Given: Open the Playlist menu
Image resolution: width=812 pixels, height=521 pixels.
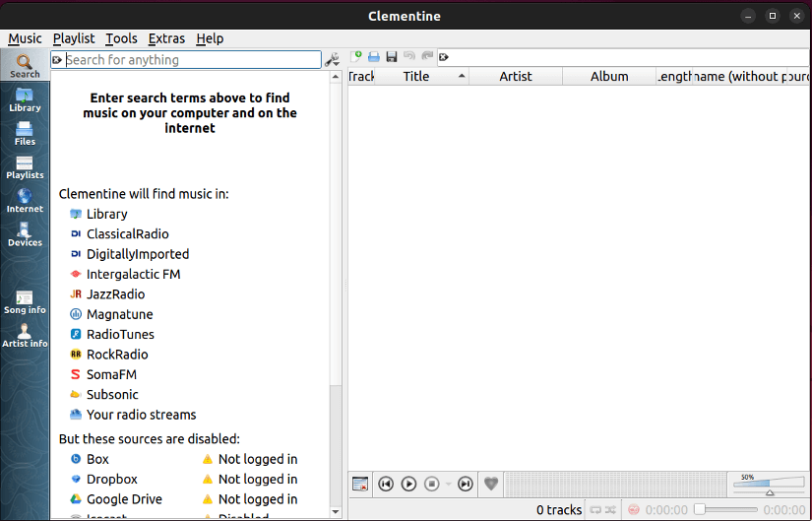Looking at the screenshot, I should pos(74,38).
